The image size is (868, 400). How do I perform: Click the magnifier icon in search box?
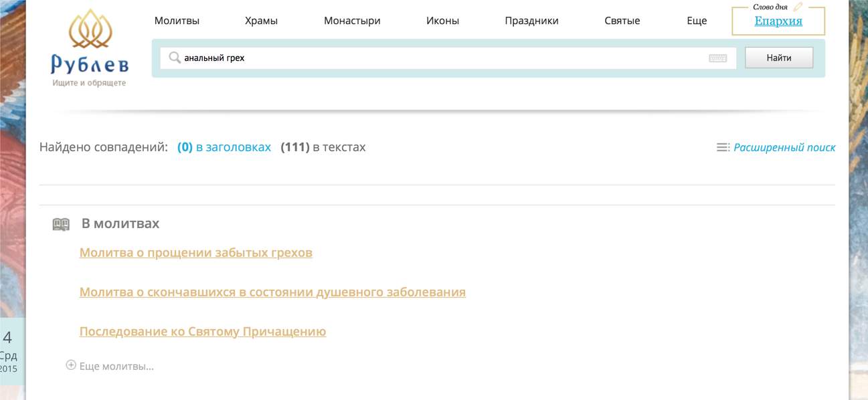175,58
